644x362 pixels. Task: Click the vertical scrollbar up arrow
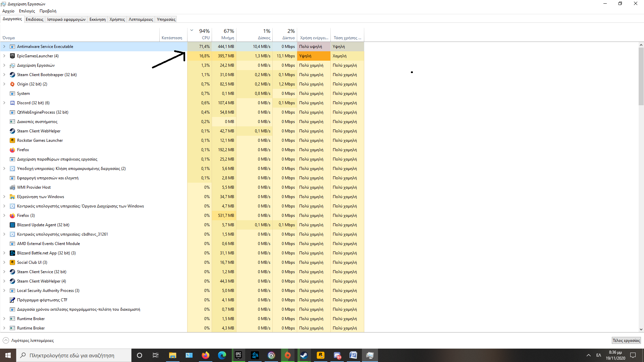coord(641,45)
